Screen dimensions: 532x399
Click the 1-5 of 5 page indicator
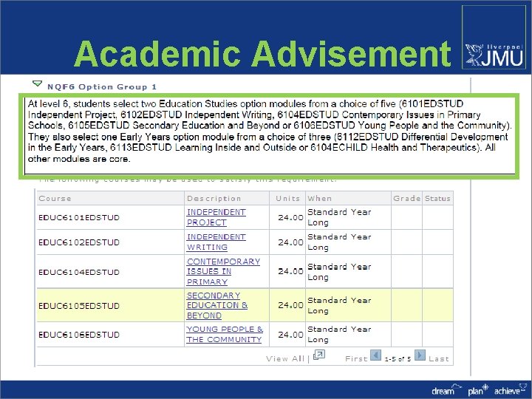click(x=398, y=358)
